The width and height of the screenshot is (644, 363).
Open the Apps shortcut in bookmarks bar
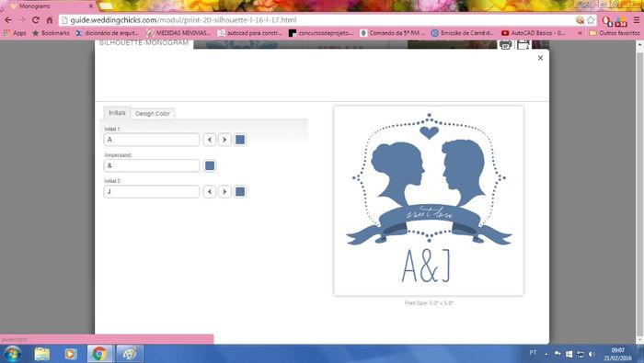[15, 33]
